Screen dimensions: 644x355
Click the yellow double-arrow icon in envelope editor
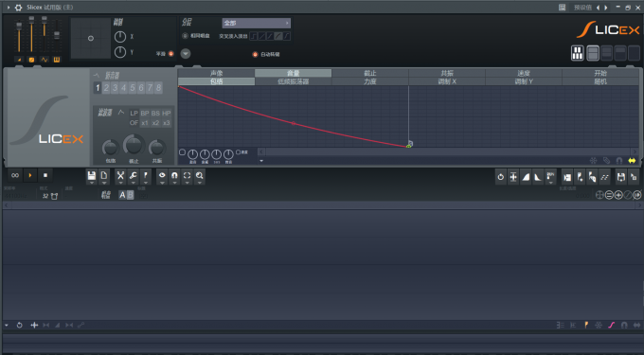[x=632, y=161]
